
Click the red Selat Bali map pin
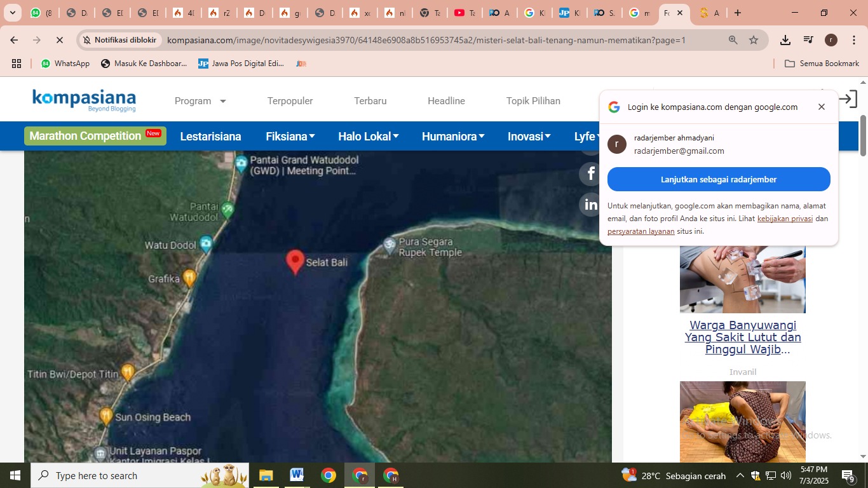[x=295, y=262]
